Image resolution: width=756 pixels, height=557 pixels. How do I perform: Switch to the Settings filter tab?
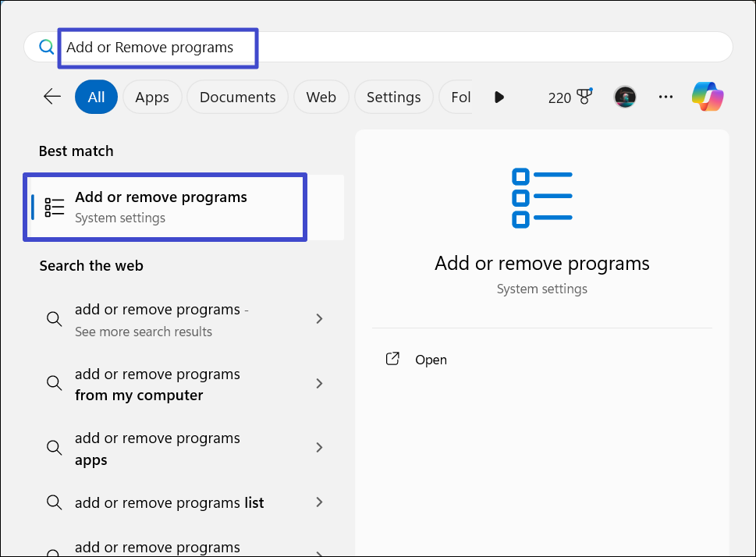click(394, 97)
